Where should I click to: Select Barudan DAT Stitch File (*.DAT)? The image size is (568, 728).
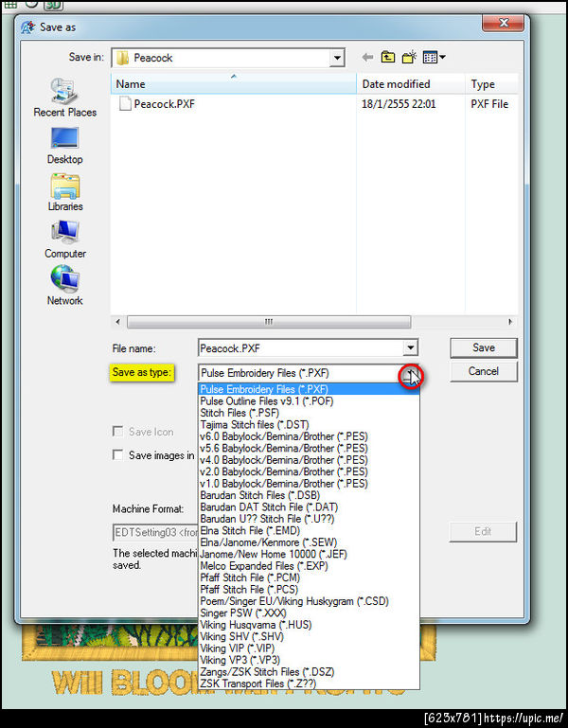pos(309,507)
